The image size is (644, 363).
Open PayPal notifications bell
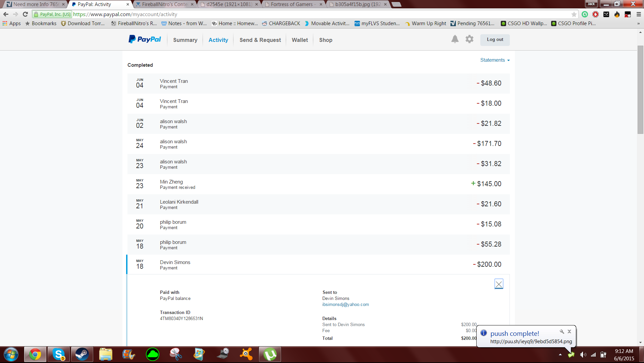(455, 39)
